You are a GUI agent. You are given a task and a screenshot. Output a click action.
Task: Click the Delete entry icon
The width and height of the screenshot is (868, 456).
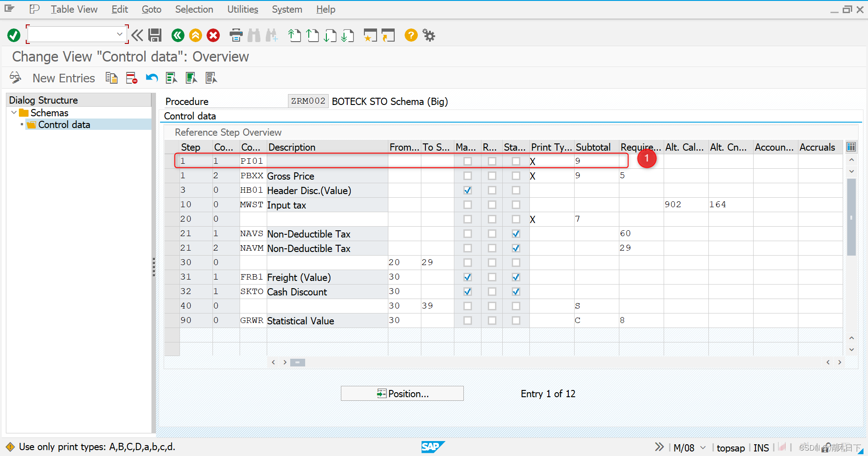tap(131, 77)
